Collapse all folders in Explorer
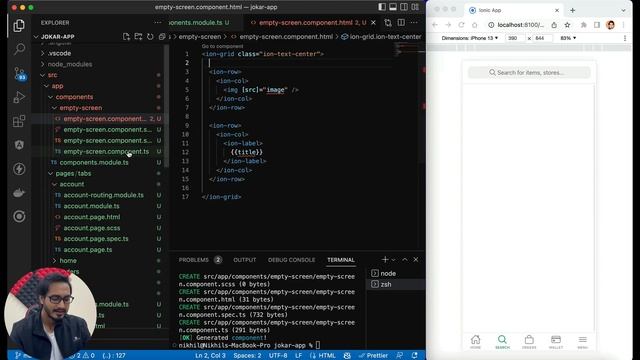640x360 pixels. pyautogui.click(x=162, y=37)
